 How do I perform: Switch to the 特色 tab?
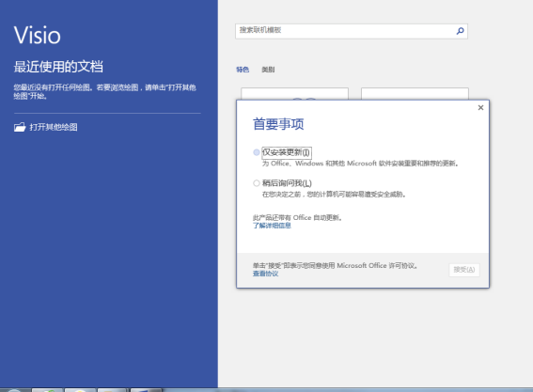point(243,70)
